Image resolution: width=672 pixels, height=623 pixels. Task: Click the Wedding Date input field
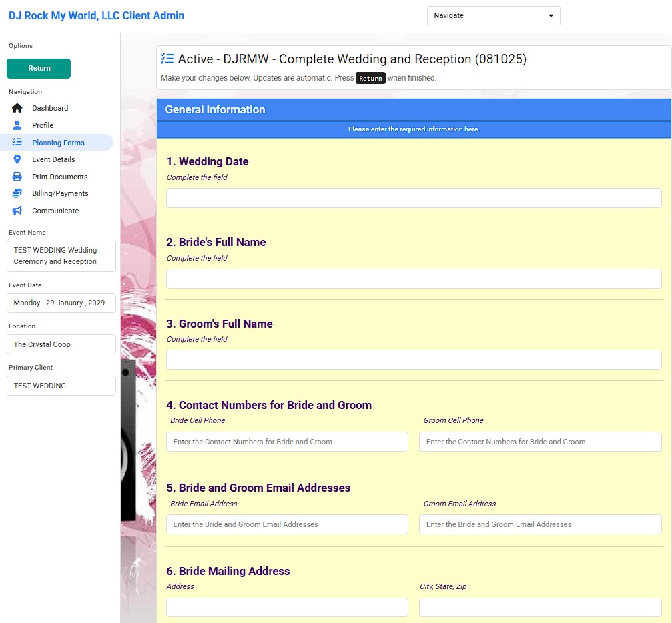[414, 198]
